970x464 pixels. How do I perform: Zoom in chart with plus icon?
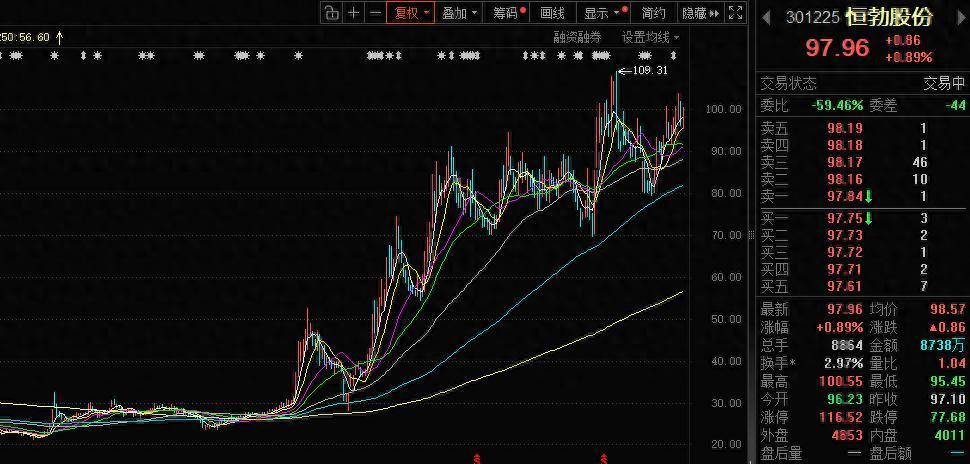353,13
